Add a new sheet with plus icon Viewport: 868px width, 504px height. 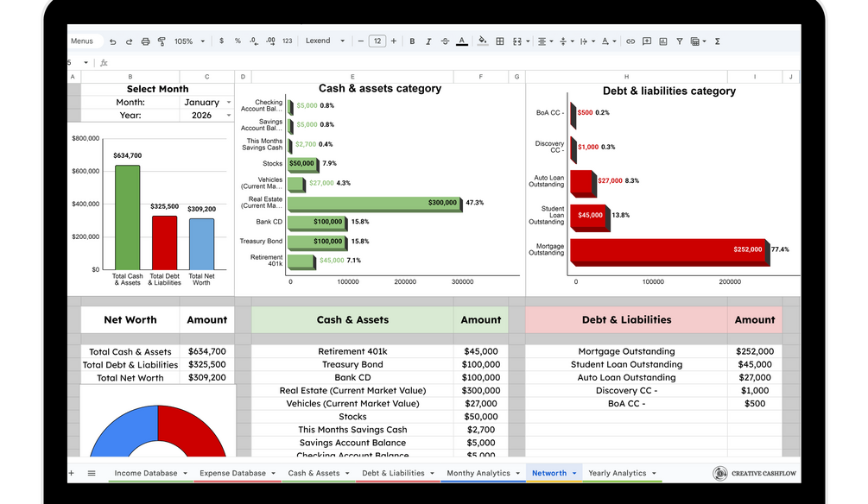click(72, 473)
